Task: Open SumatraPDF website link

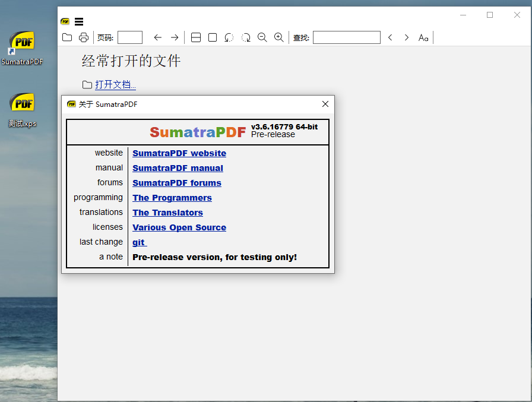Action: [x=179, y=153]
